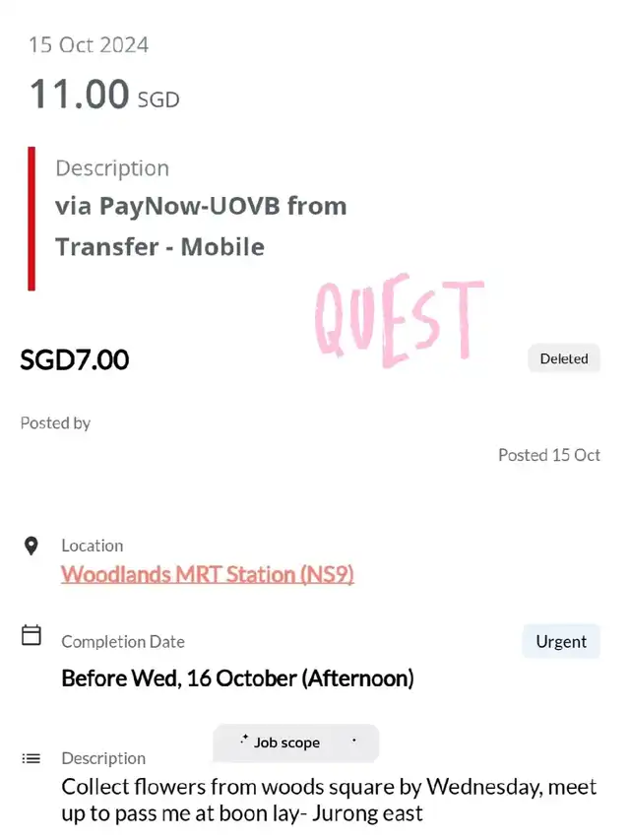The height and width of the screenshot is (840, 630).
Task: Click the via PayNow-UOVB from text
Action: point(201,206)
